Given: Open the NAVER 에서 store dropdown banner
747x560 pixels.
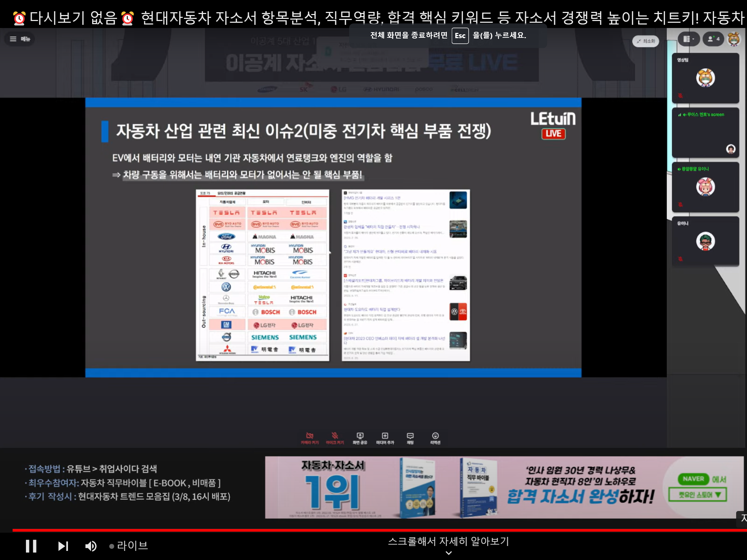Looking at the screenshot, I should [x=698, y=495].
